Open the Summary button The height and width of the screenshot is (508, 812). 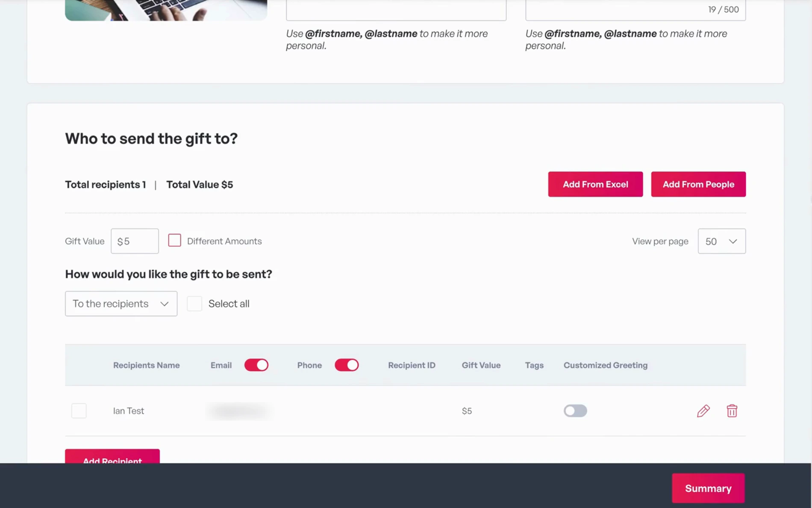coord(708,488)
